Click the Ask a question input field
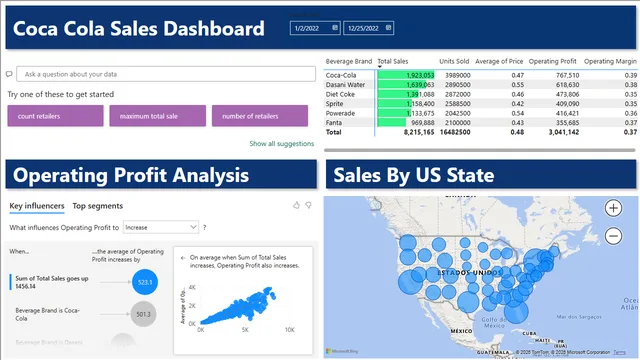This screenshot has width=640, height=360. click(166, 74)
